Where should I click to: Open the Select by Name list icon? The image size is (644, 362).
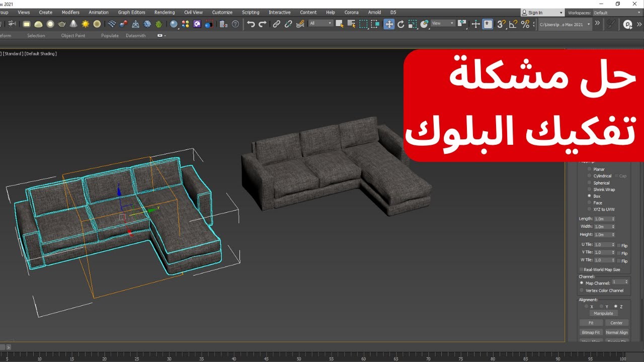[x=352, y=24]
